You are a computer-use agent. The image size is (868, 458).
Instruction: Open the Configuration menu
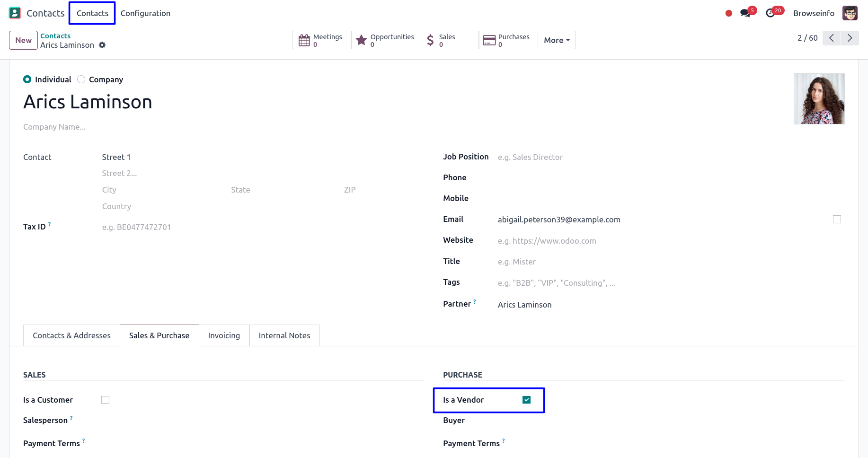click(145, 13)
